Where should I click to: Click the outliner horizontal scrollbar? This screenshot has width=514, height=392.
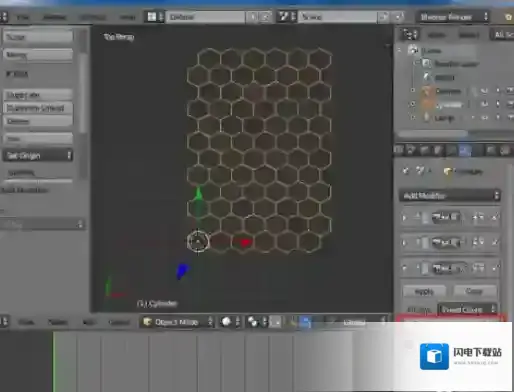pos(433,133)
